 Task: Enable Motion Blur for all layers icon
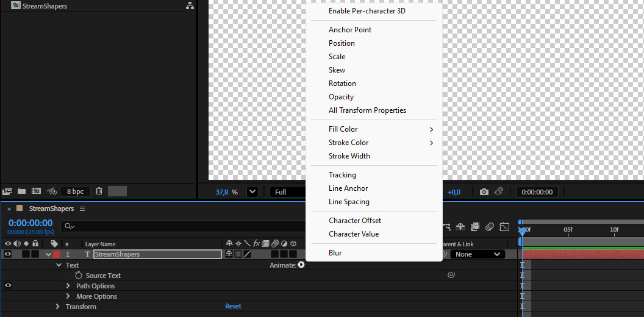pos(490,227)
